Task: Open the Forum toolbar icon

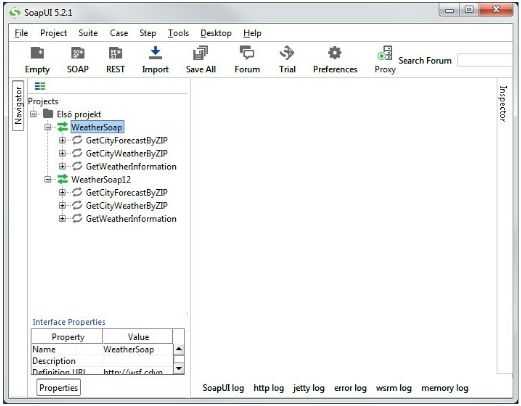Action: [247, 53]
